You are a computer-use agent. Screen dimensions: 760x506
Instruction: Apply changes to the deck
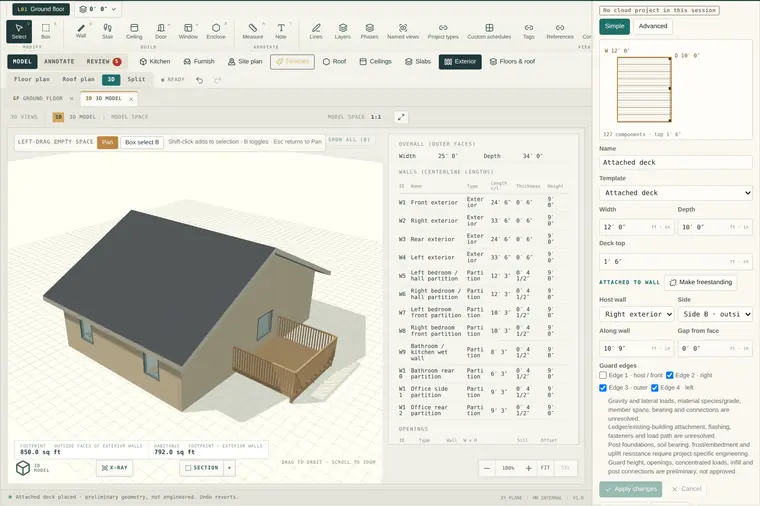point(631,489)
